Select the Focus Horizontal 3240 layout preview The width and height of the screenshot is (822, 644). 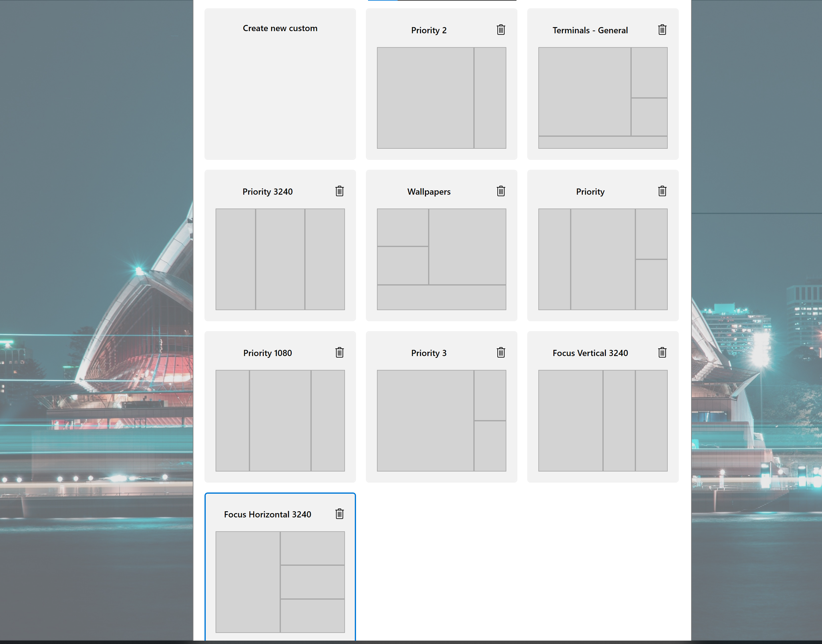[x=280, y=582]
